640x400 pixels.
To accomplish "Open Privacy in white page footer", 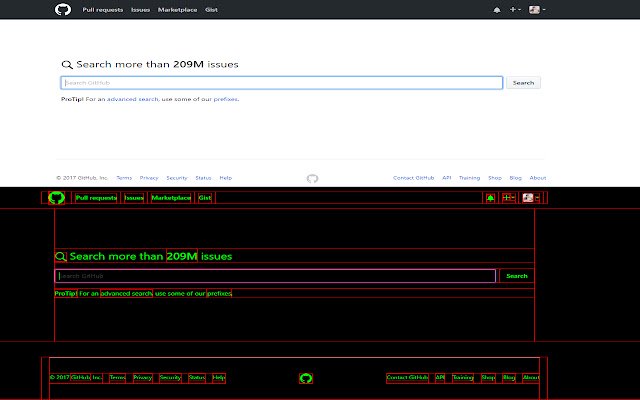I will 149,178.
